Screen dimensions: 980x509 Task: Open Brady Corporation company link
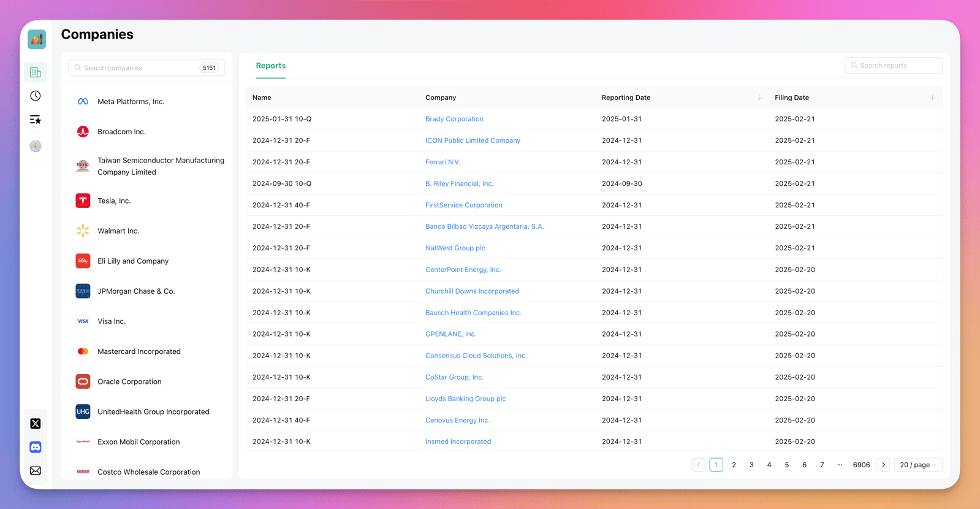click(x=454, y=119)
